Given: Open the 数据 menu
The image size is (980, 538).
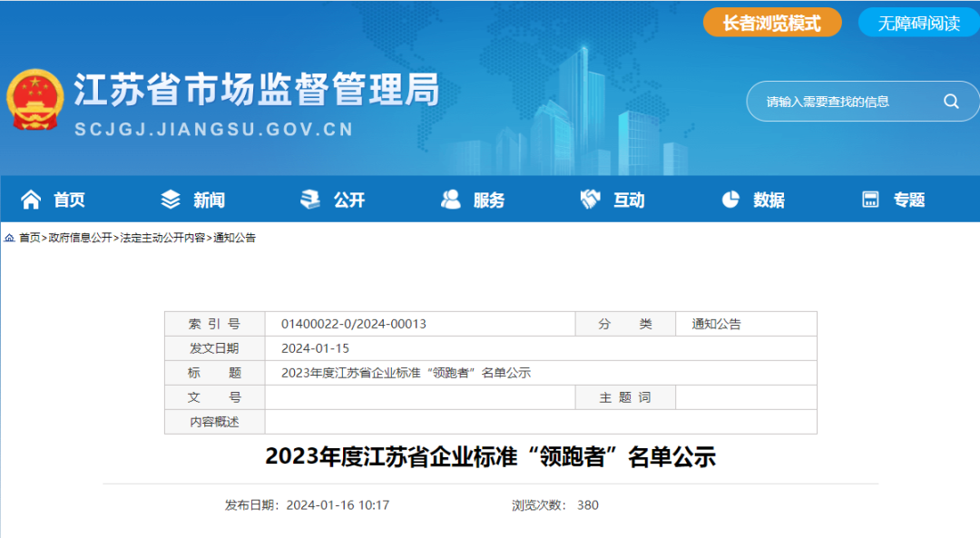Looking at the screenshot, I should click(x=767, y=200).
